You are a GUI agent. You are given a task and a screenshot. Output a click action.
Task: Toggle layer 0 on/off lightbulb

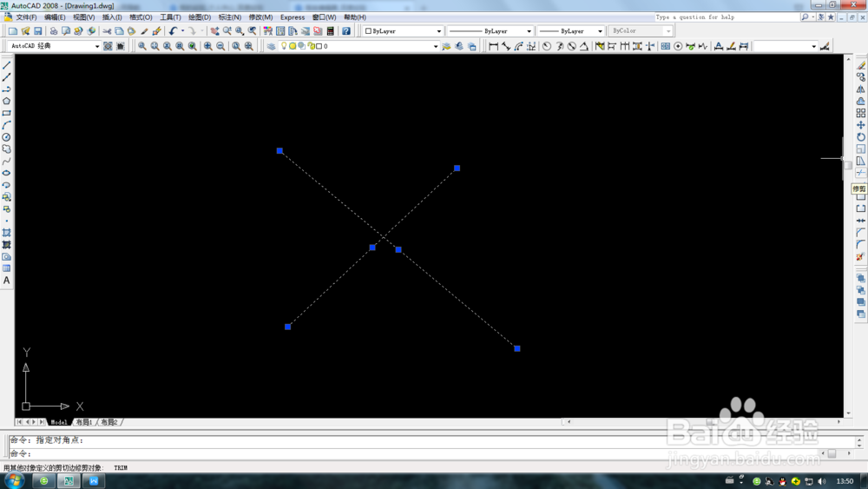click(284, 46)
